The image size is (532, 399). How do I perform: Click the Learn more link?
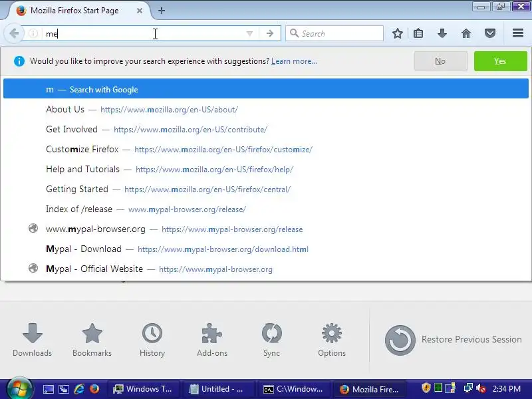294,61
